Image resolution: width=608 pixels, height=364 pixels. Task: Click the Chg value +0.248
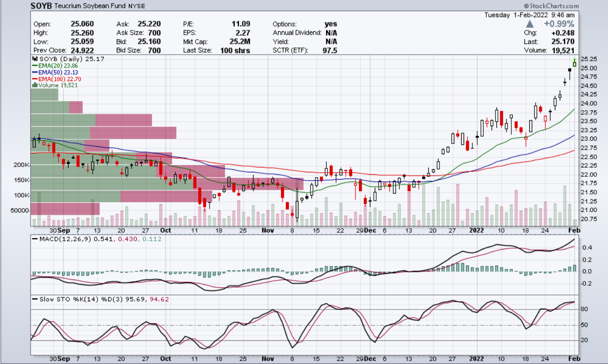[564, 33]
